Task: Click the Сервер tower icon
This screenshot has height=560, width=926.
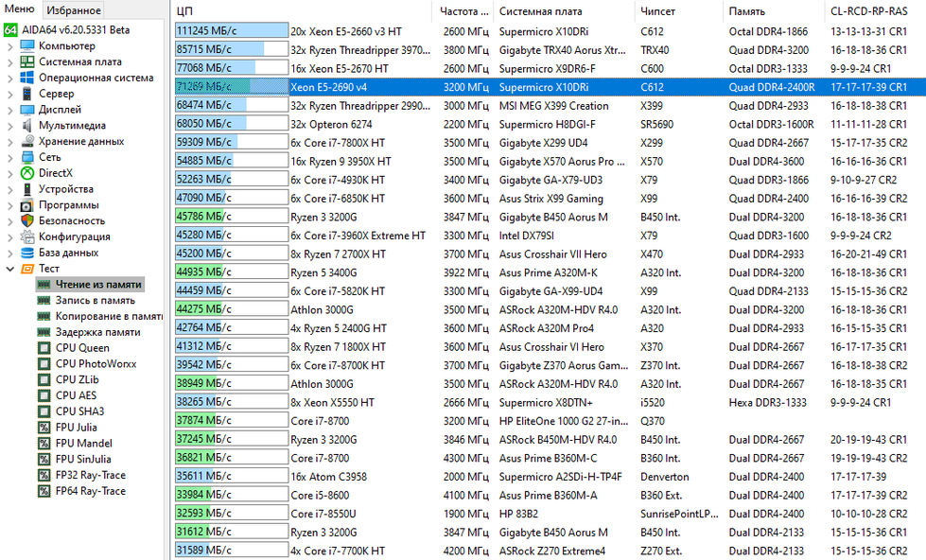Action: [x=27, y=94]
